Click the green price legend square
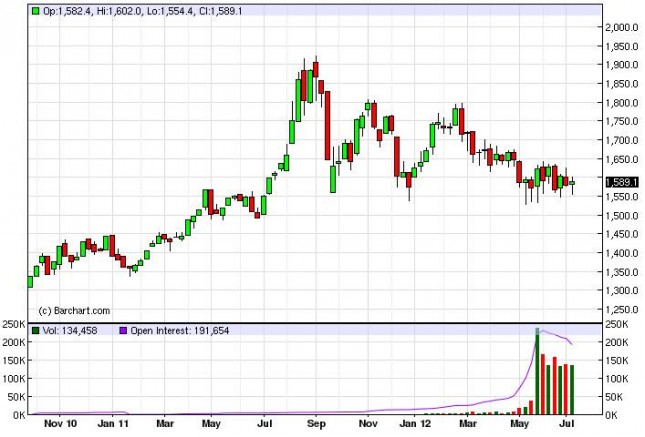Image resolution: width=645 pixels, height=437 pixels. [x=36, y=11]
